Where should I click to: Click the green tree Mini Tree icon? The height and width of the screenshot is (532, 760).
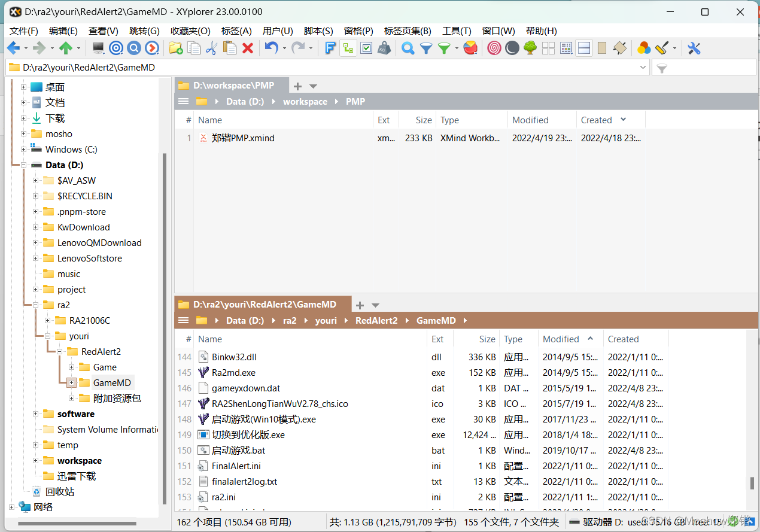(x=530, y=48)
